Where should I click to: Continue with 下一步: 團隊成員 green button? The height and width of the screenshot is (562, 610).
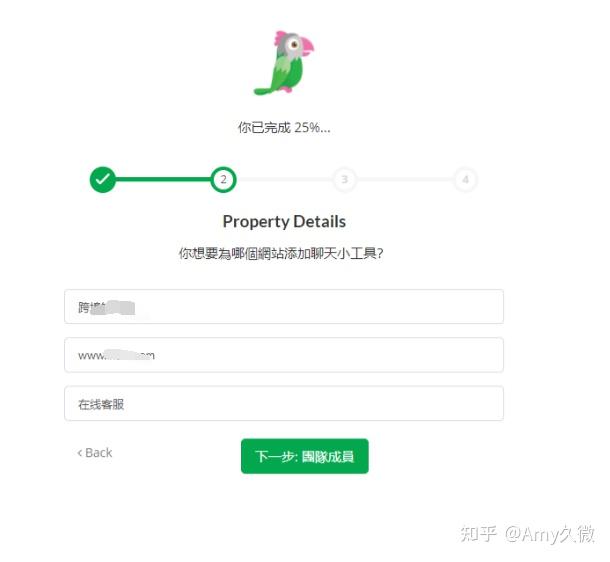(x=305, y=456)
